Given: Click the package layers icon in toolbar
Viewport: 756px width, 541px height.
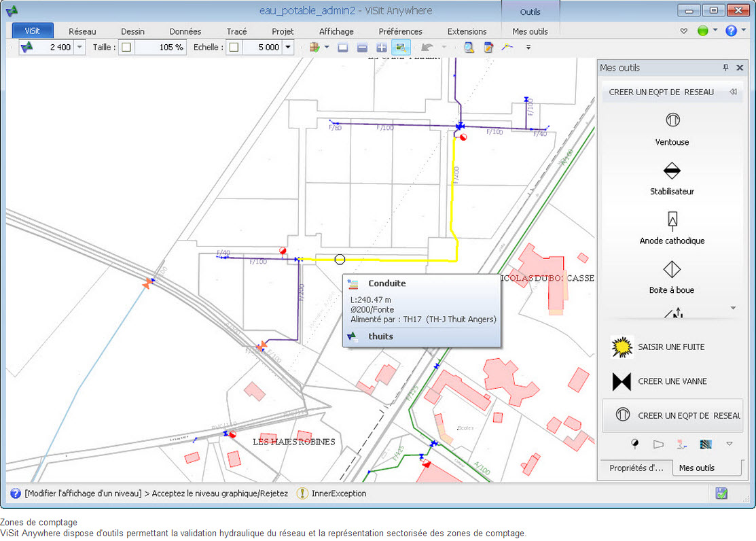Looking at the screenshot, I should pos(314,48).
